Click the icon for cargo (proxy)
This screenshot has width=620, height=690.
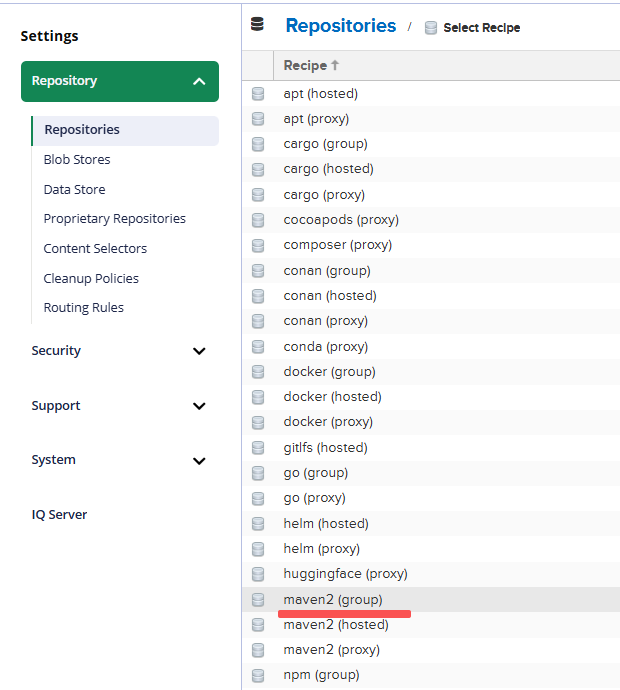point(258,195)
